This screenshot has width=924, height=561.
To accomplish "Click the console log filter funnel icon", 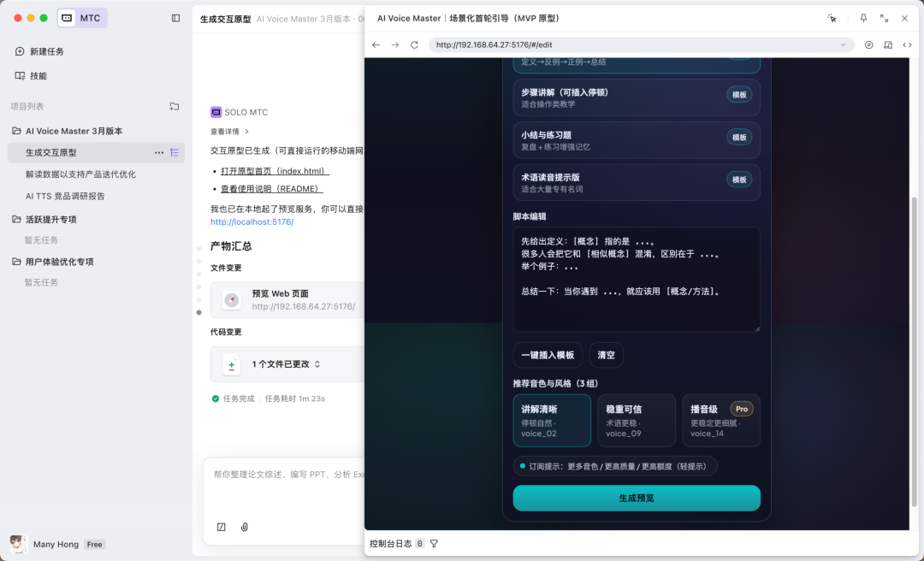I will [x=434, y=543].
